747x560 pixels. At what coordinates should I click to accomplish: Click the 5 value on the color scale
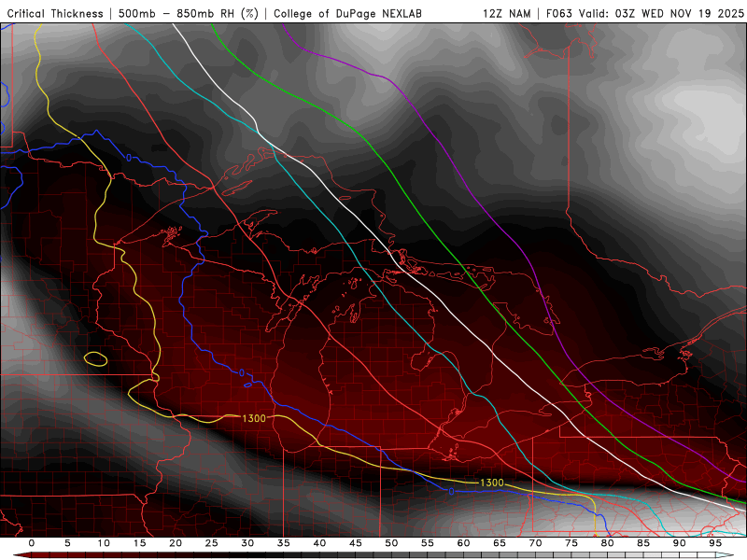(67, 543)
